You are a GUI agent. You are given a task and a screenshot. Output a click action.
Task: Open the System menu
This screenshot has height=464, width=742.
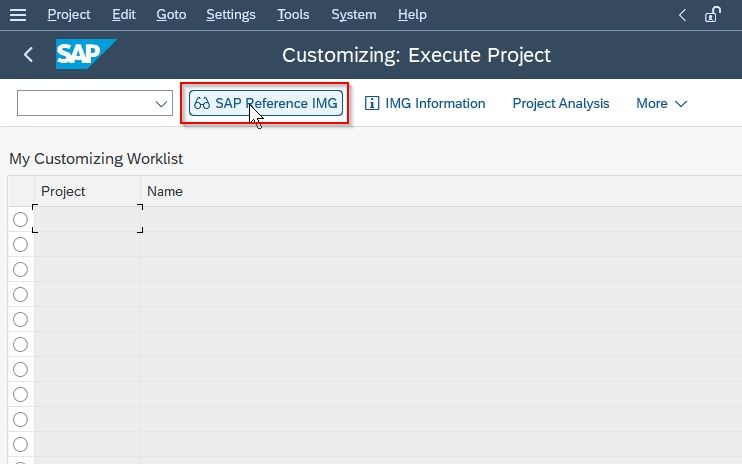tap(354, 15)
